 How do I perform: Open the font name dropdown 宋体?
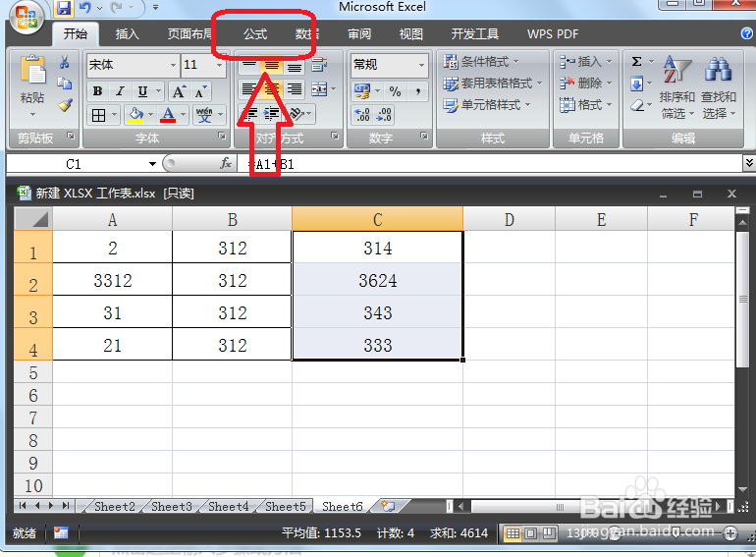pyautogui.click(x=174, y=65)
